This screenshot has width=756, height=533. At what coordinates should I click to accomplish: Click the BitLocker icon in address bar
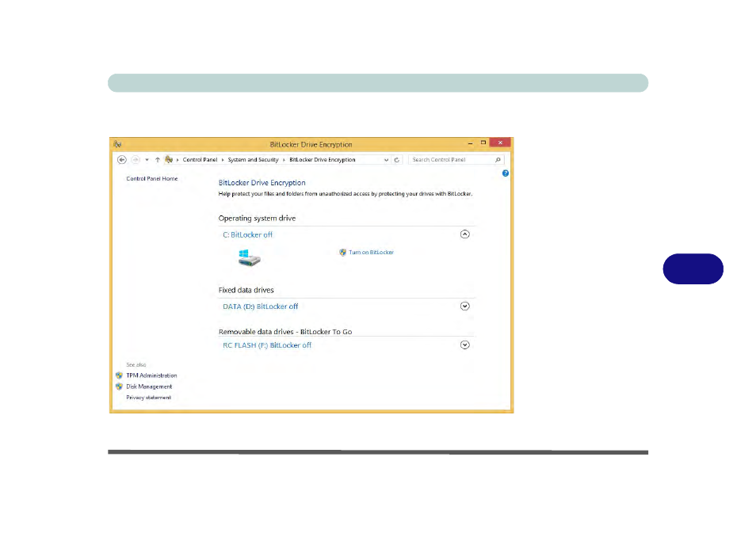pos(169,159)
